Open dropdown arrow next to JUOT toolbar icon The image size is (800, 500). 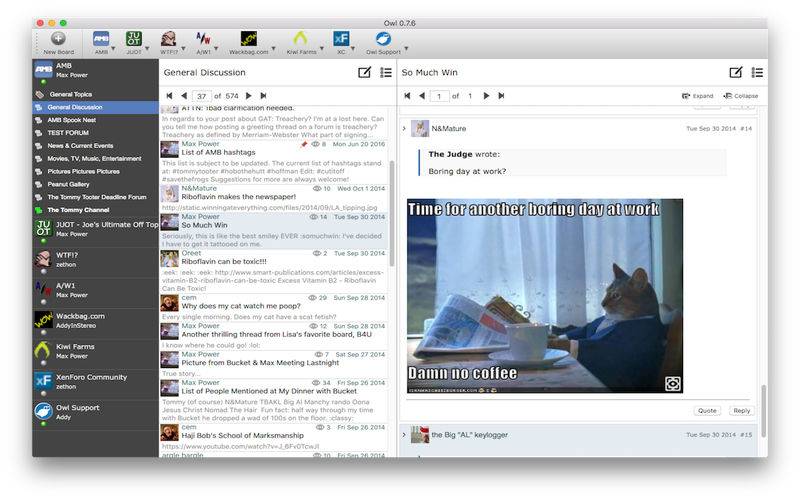point(147,48)
